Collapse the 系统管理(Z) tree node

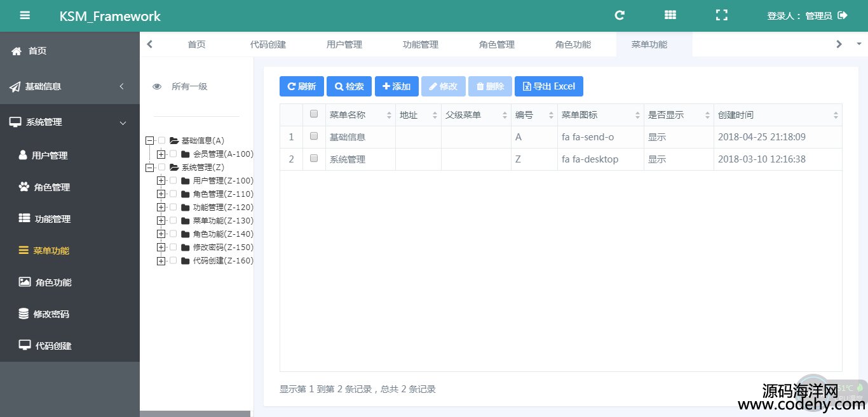(x=149, y=168)
